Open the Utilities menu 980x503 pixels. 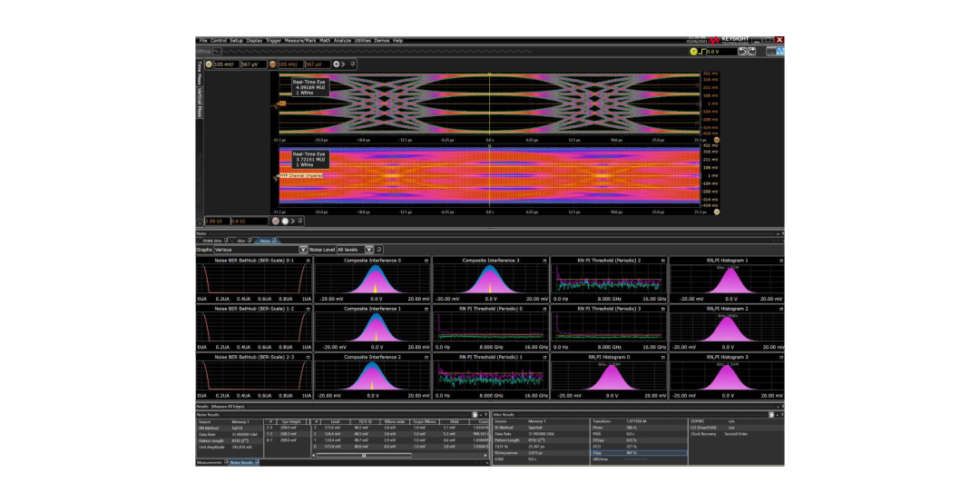363,41
